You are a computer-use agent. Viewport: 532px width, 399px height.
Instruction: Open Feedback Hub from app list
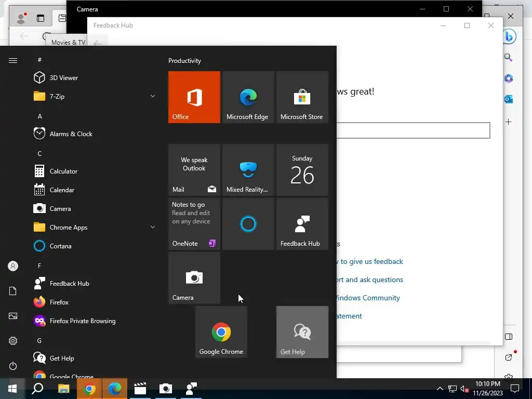[x=95, y=283]
